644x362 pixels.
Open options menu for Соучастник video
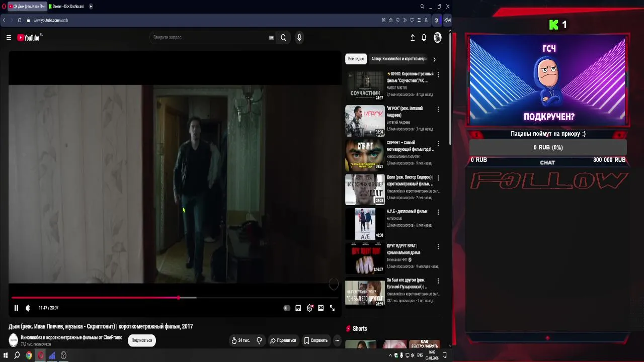click(438, 75)
